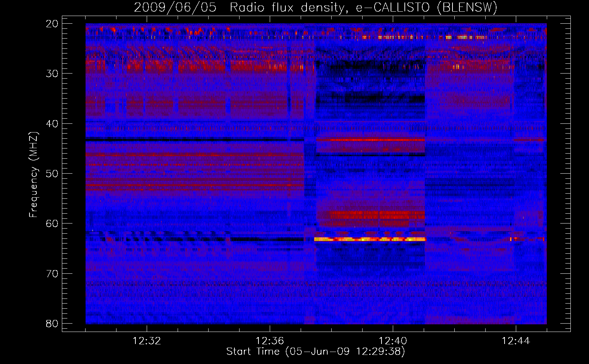Click the 12:36 time tick label
This screenshot has height=364, width=589.
pos(270,341)
